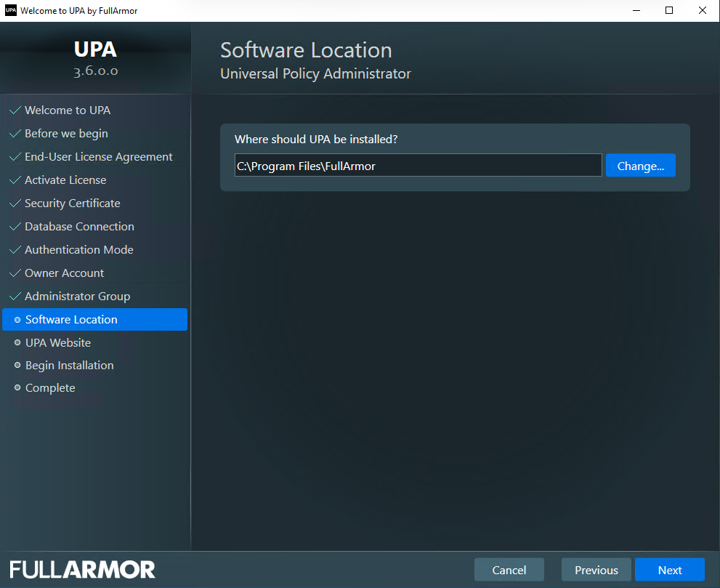Viewport: 720px width, 588px height.
Task: Click the checkmark beside Welcome to UPA
Action: [x=15, y=110]
